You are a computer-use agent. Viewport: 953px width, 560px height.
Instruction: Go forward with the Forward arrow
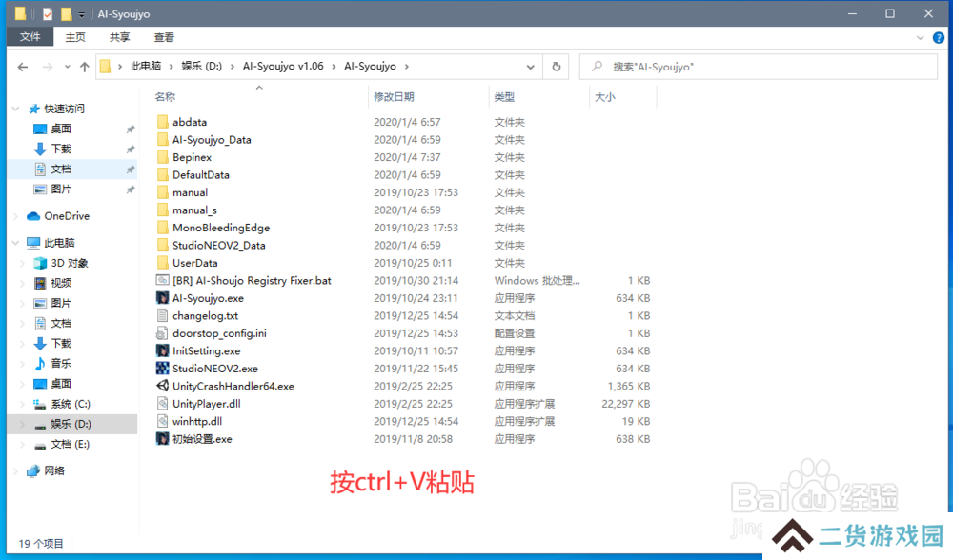[x=48, y=67]
